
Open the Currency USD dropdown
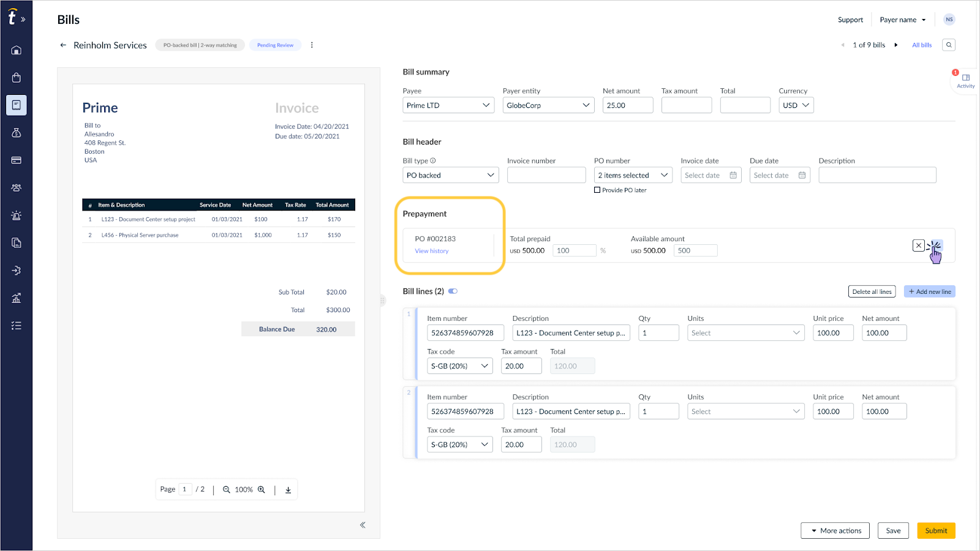796,105
